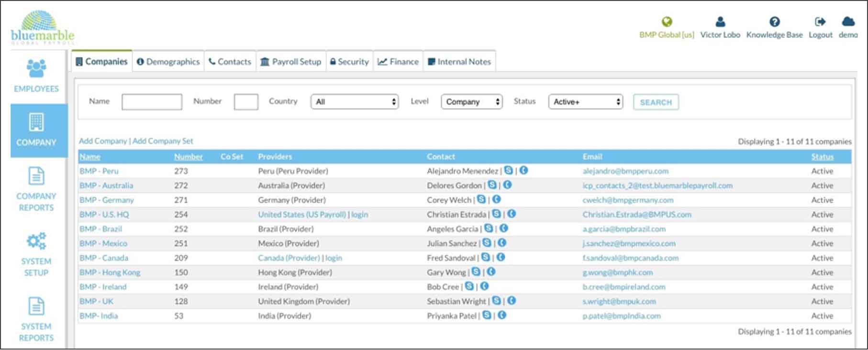Open the BMP - UK company link
The image size is (868, 350).
(97, 302)
